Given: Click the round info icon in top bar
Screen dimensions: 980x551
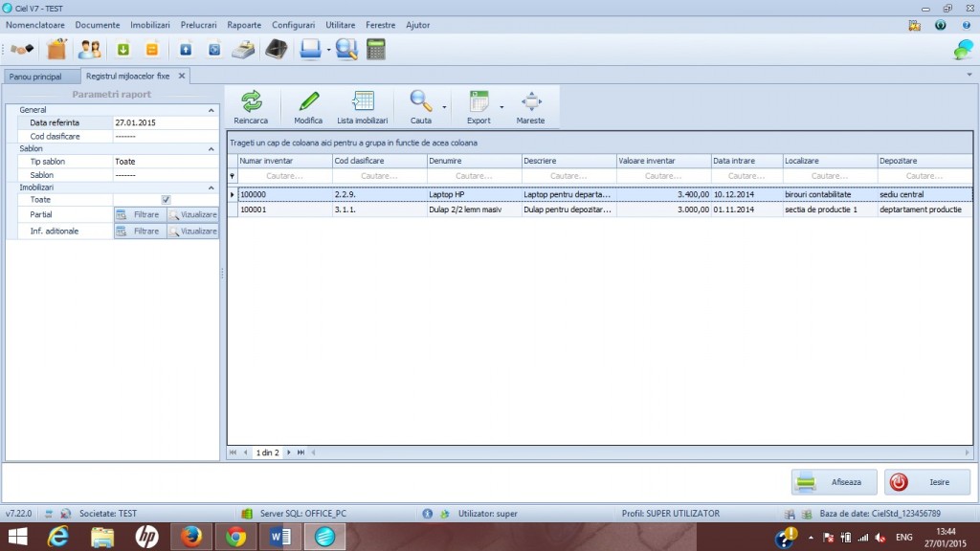Looking at the screenshot, I should [940, 26].
